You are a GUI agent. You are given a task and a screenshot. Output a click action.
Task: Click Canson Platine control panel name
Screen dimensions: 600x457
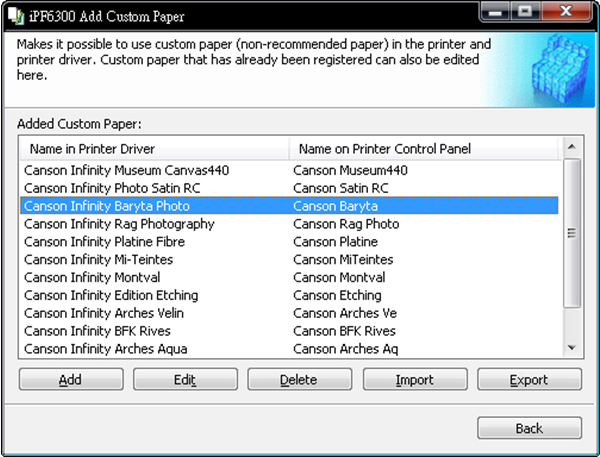pos(335,242)
